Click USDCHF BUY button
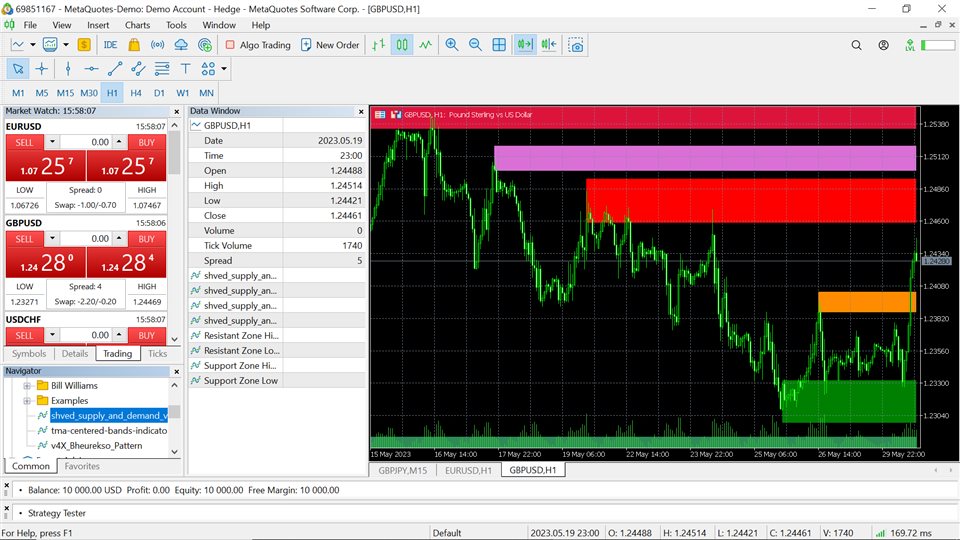Image resolution: width=960 pixels, height=540 pixels. click(146, 336)
